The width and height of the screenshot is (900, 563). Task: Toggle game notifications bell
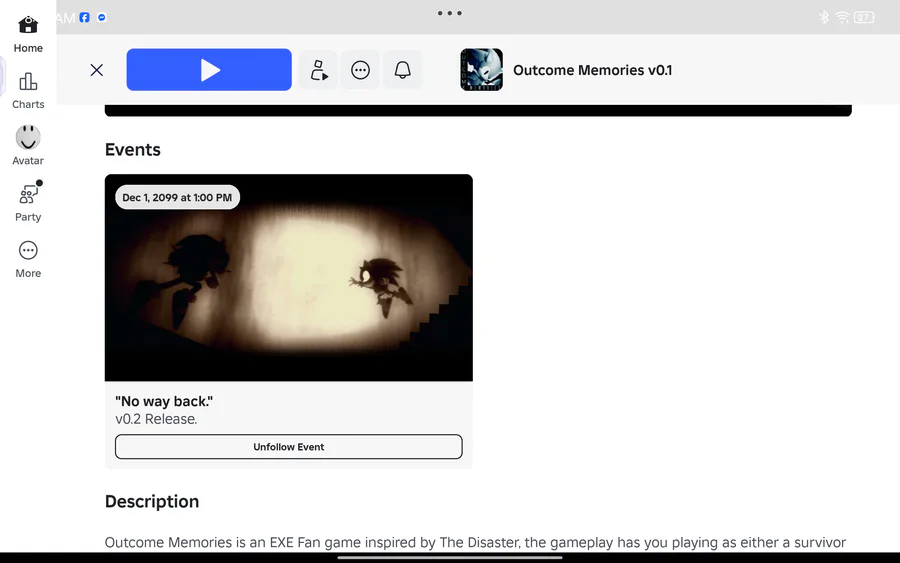pos(402,70)
